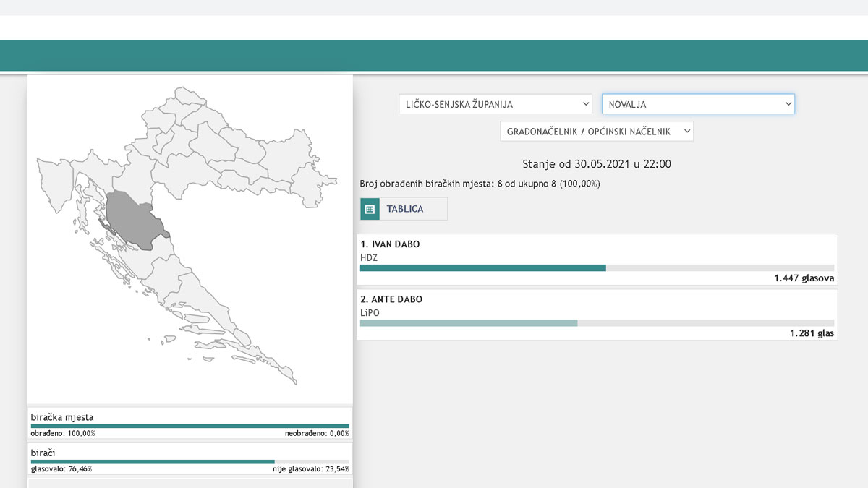The height and width of the screenshot is (488, 868).
Task: Click Ante Dabo's light teal vote bar
Action: tap(469, 323)
